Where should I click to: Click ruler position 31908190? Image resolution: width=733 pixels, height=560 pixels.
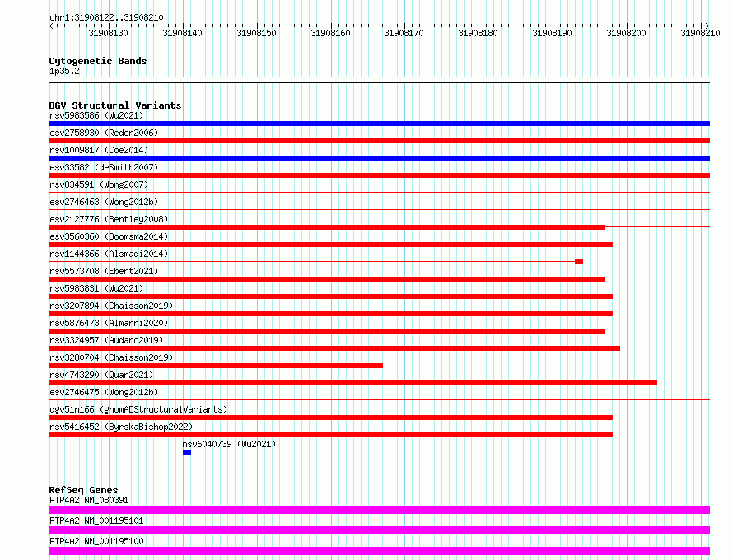point(552,33)
